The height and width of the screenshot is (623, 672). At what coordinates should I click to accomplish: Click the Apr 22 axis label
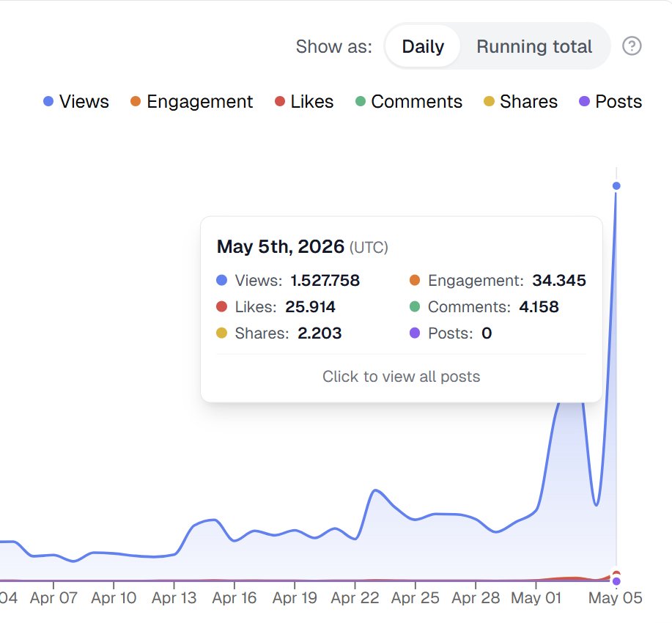coord(355,597)
